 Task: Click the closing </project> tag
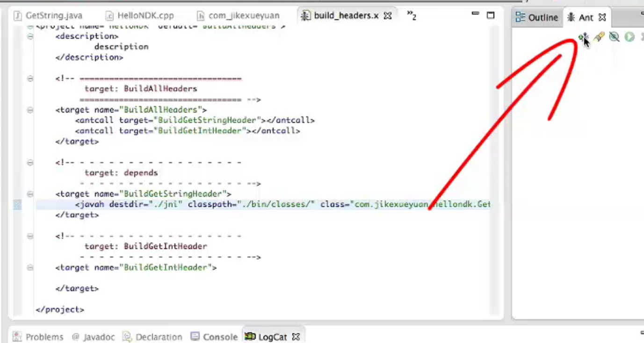tap(60, 309)
